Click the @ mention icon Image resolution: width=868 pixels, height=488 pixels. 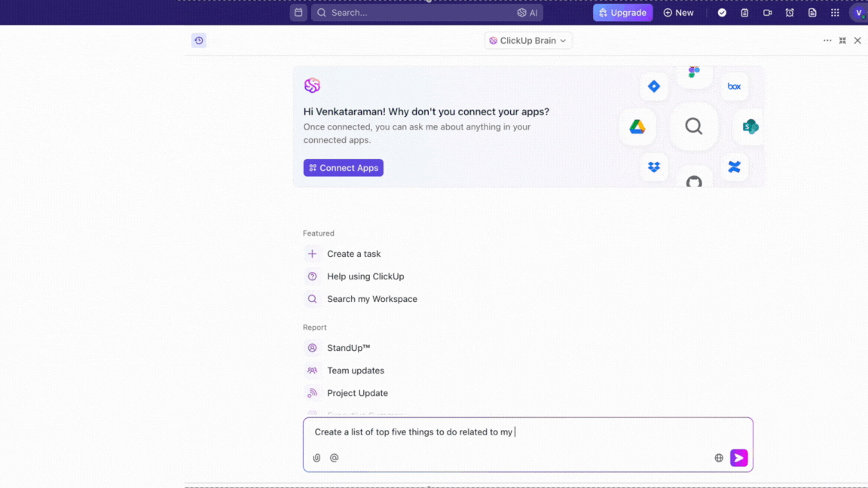[x=335, y=458]
